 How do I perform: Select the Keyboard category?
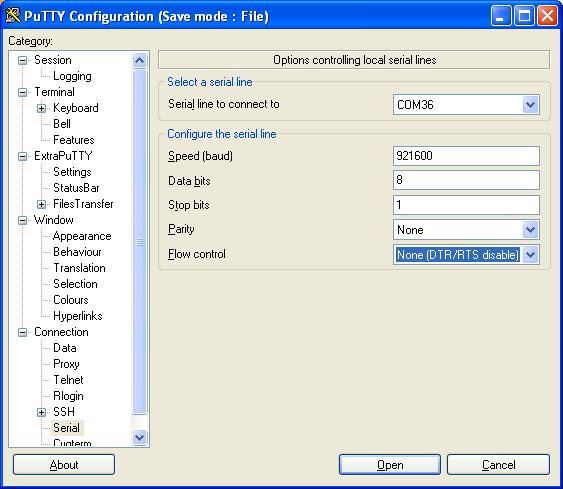pyautogui.click(x=75, y=108)
